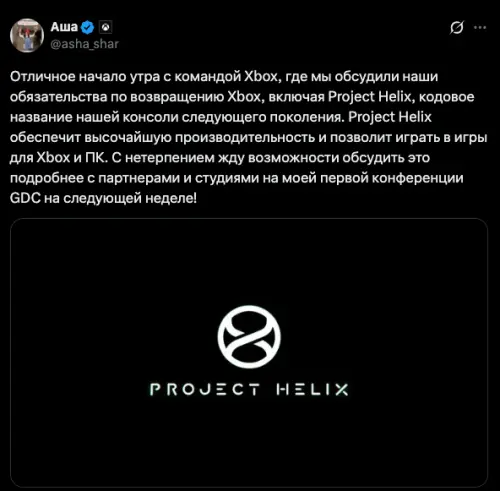This screenshot has width=500, height=491.
Task: Click the line starting 'обеспечит высочайшую производительность'
Action: [248, 138]
